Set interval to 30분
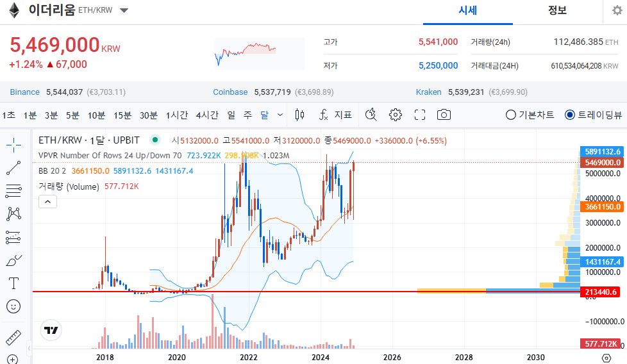The height and width of the screenshot is (364, 627). [148, 115]
